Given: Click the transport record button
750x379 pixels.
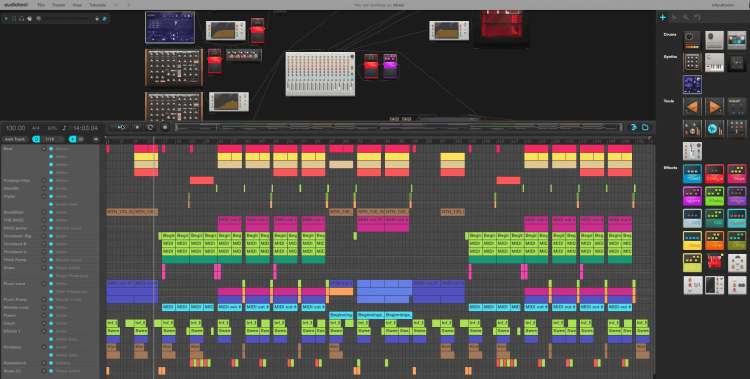Looking at the screenshot, I should (165, 127).
